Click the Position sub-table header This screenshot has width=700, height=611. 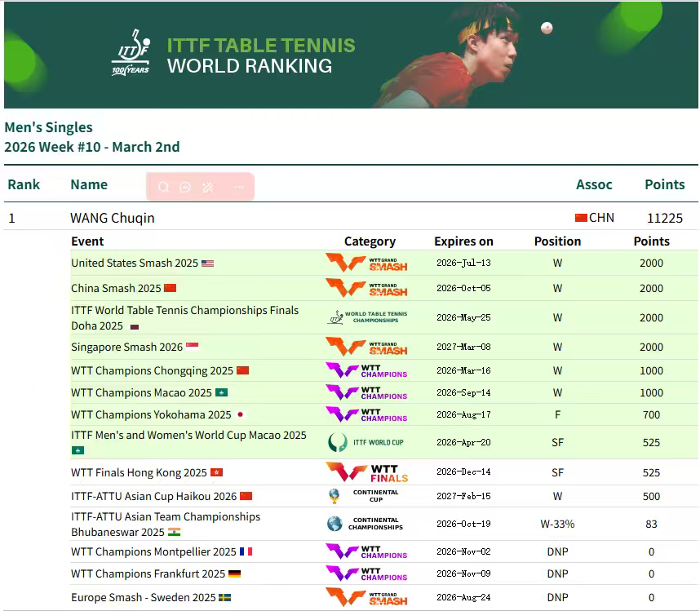(557, 241)
